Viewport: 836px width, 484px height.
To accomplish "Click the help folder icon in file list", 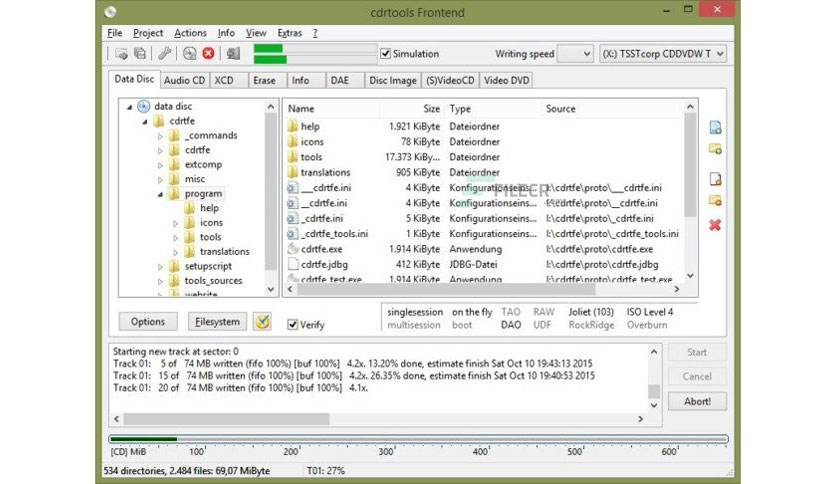I will 293,126.
